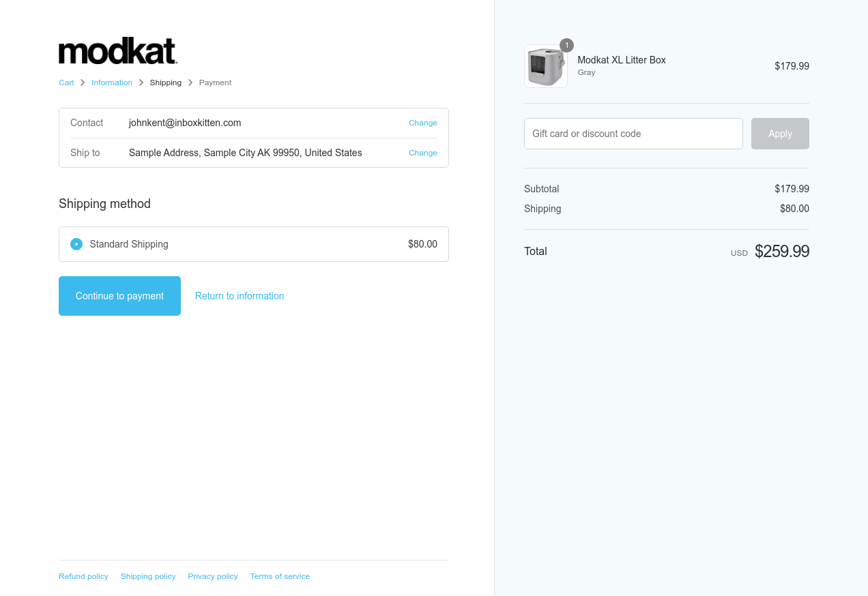Viewport: 868px width, 596px height.
Task: Change the contact email
Action: 422,123
